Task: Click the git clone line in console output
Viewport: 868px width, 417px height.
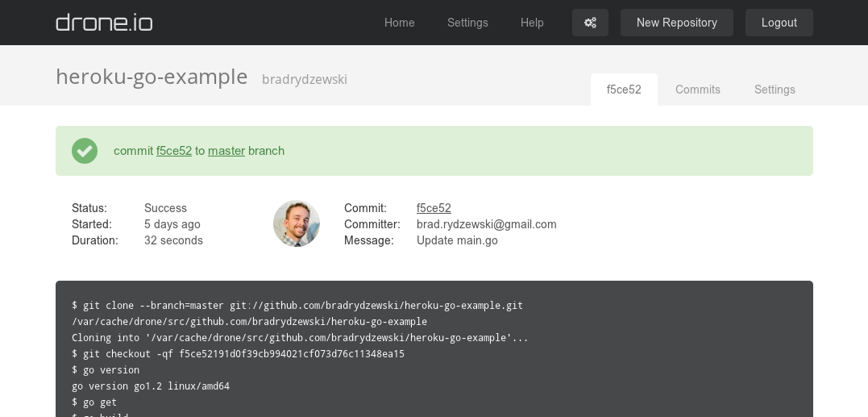Action: click(x=297, y=306)
